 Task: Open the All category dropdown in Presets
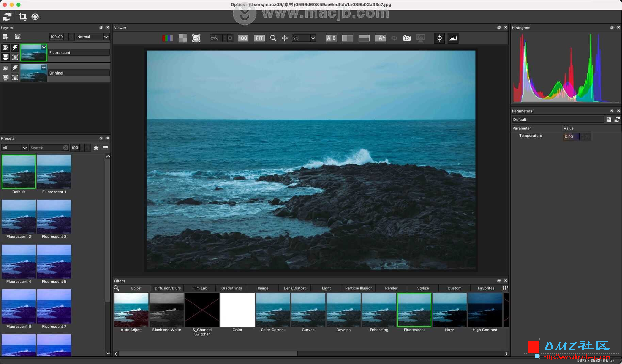pyautogui.click(x=14, y=148)
